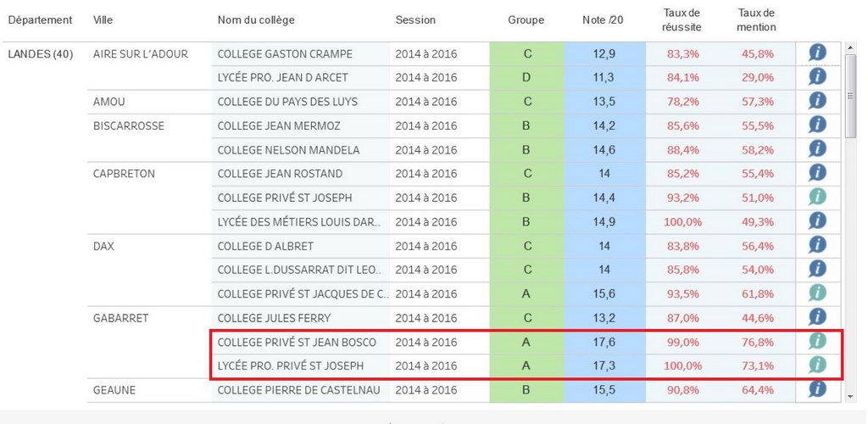868x424 pixels.
Task: Open info bubble for COLLEGE PIERRE DE CASTELNAU
Action: pos(817,388)
